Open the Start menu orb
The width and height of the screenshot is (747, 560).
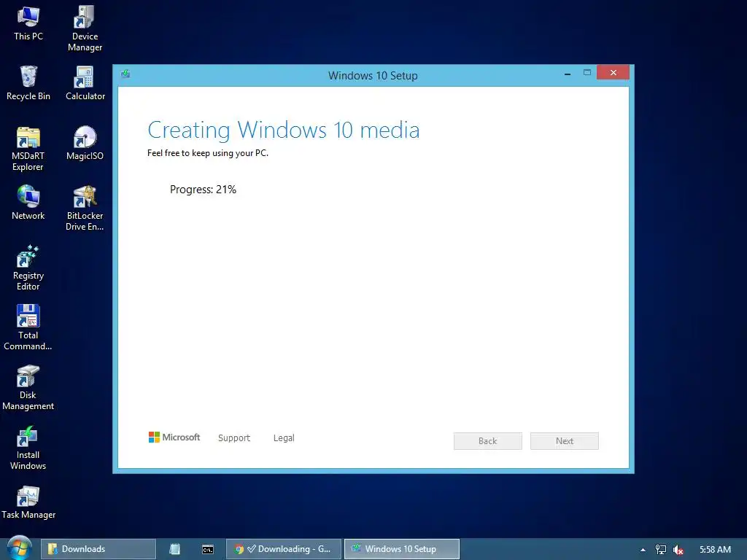(x=20, y=548)
